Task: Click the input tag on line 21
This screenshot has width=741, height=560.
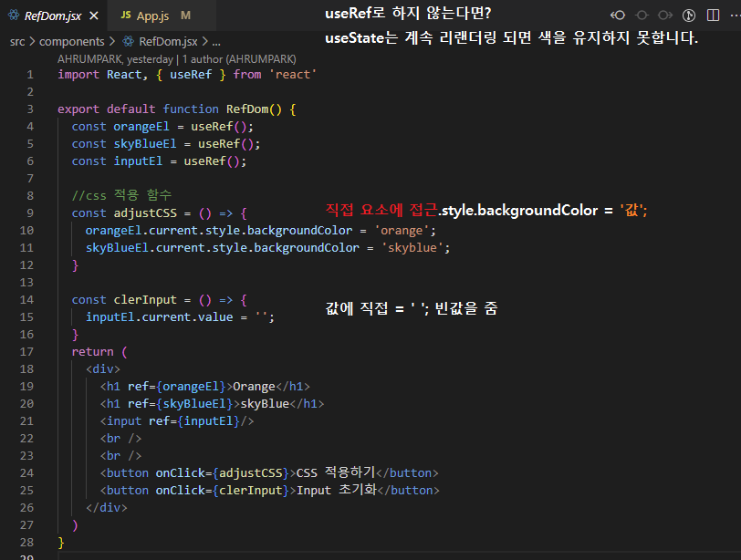Action: 177,421
